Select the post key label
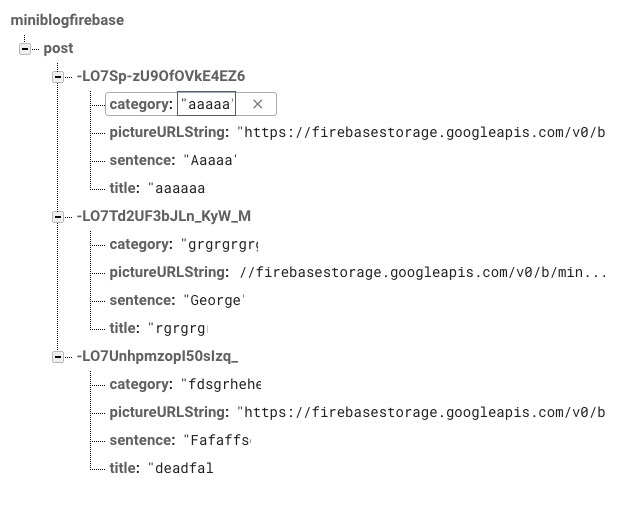The image size is (642, 505). 58,48
